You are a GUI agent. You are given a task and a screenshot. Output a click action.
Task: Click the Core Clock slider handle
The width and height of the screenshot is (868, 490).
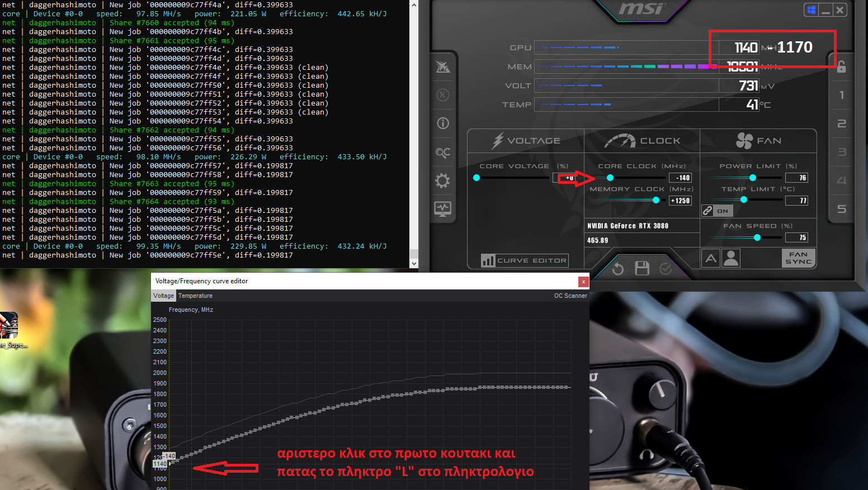[x=610, y=178]
